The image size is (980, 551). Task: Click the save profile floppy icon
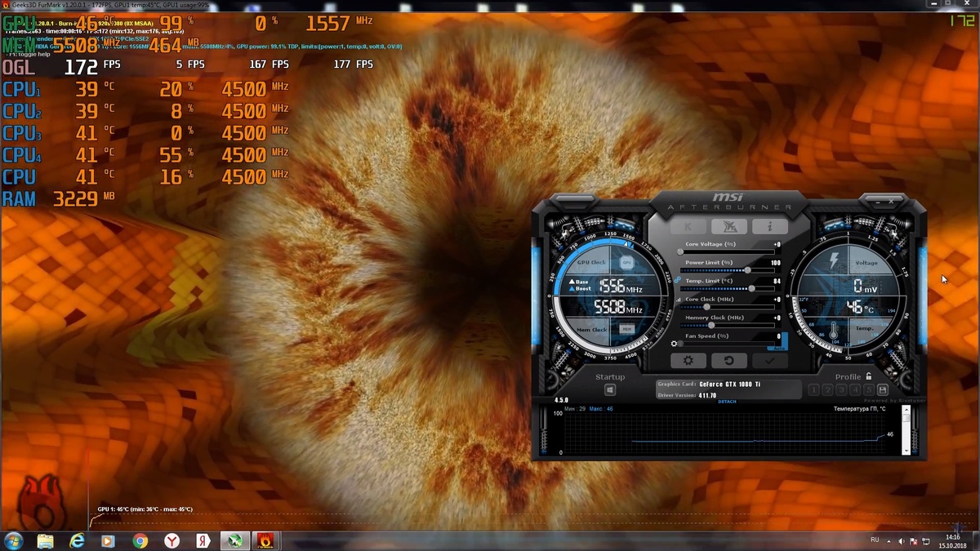pyautogui.click(x=882, y=390)
